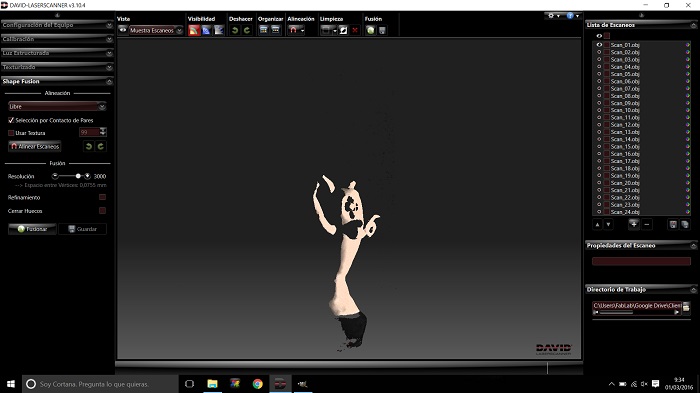
Task: Remove a scan with the minus button
Action: click(647, 224)
